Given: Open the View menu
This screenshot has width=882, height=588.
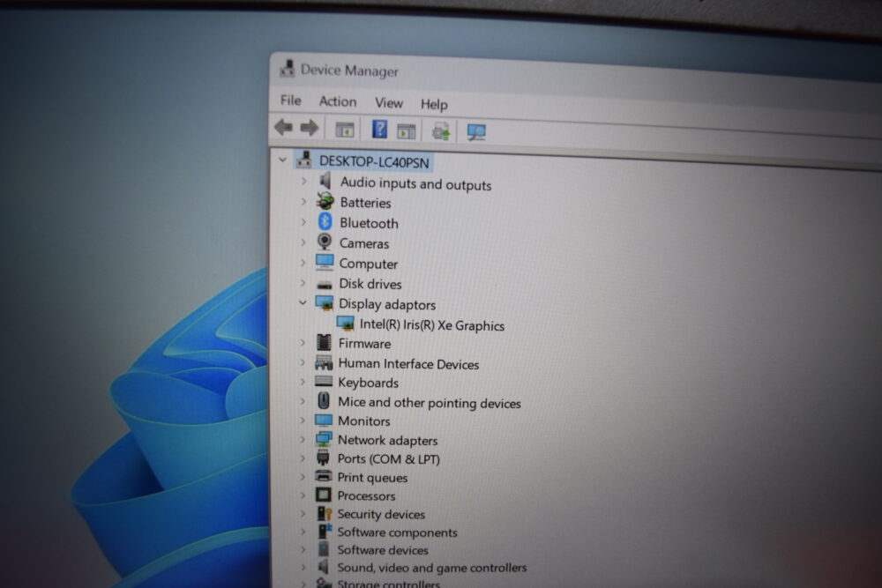Looking at the screenshot, I should click(x=389, y=103).
